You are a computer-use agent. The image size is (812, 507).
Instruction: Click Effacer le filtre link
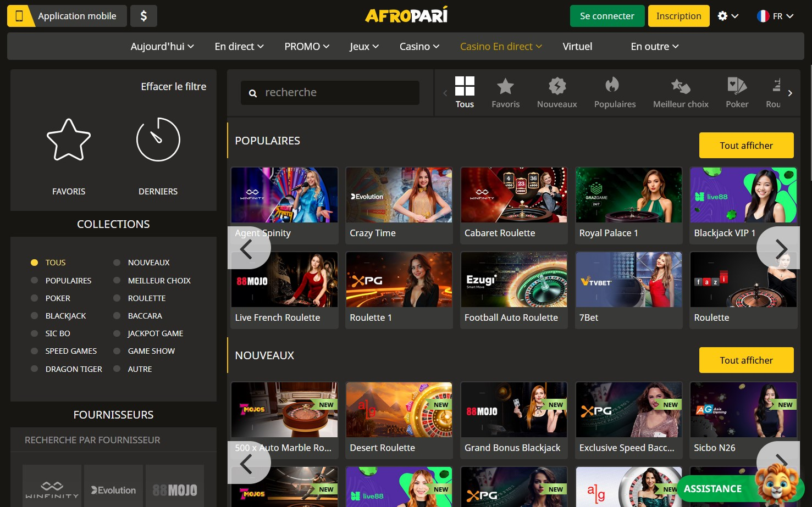[x=174, y=86]
